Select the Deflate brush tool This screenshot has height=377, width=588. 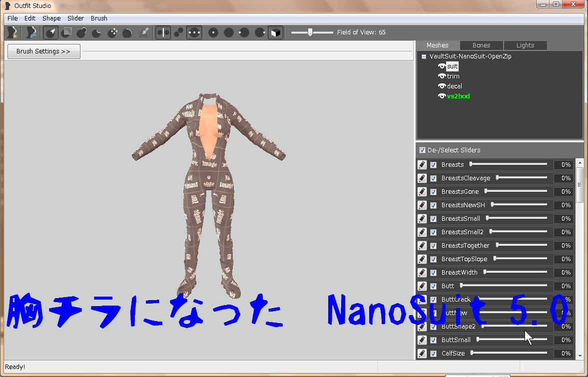[x=97, y=32]
